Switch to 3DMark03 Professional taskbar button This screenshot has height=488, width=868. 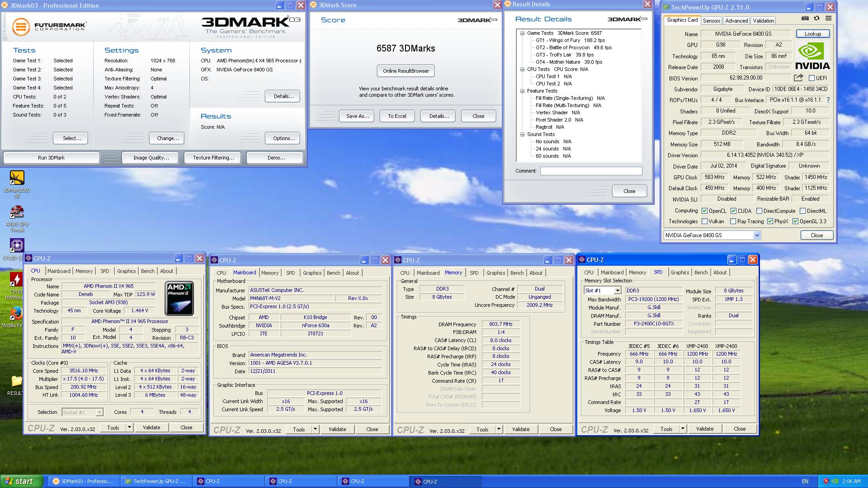pos(85,481)
